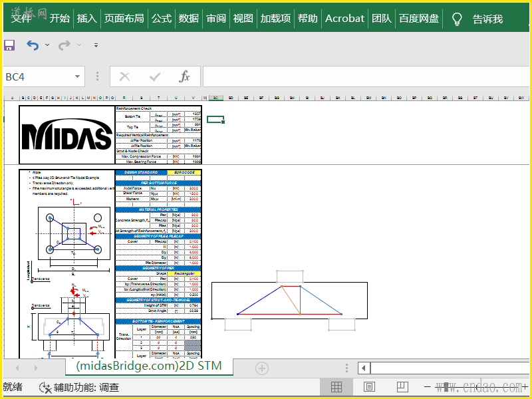Select the BC column header
532x399 pixels.
pyautogui.click(x=215, y=98)
